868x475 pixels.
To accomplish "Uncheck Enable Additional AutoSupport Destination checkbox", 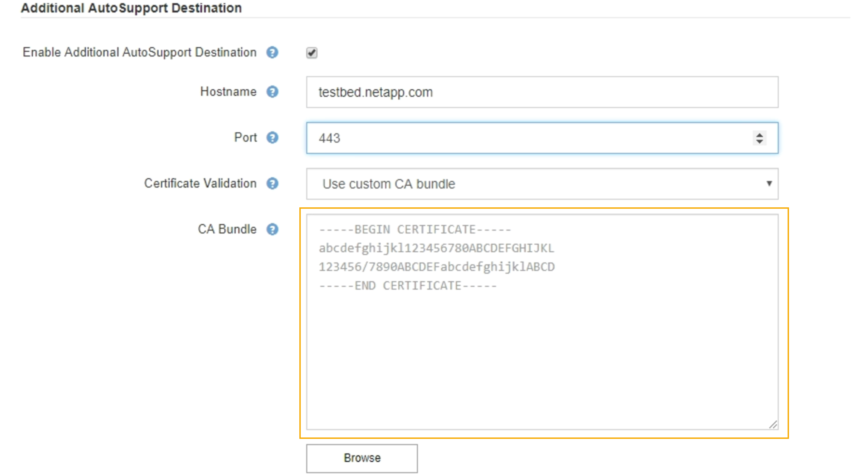I will pyautogui.click(x=312, y=53).
